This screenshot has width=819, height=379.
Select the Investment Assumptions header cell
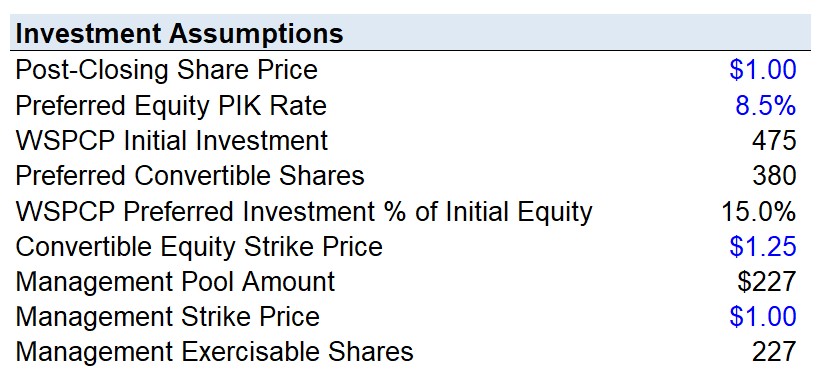pos(179,34)
